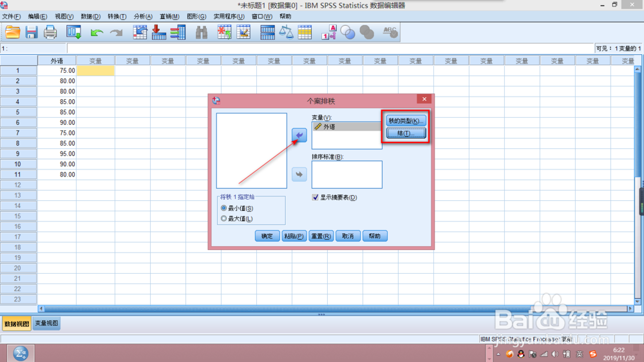Select row 1 header in data grid

coord(18,71)
